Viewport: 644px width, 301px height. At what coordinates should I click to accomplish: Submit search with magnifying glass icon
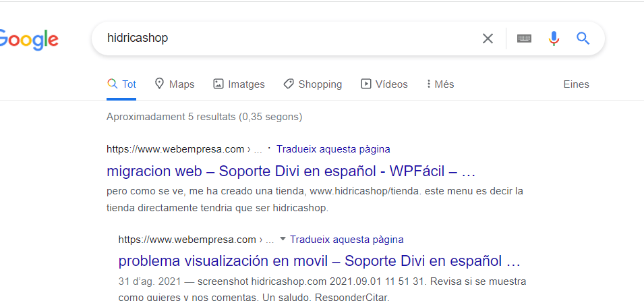click(583, 38)
